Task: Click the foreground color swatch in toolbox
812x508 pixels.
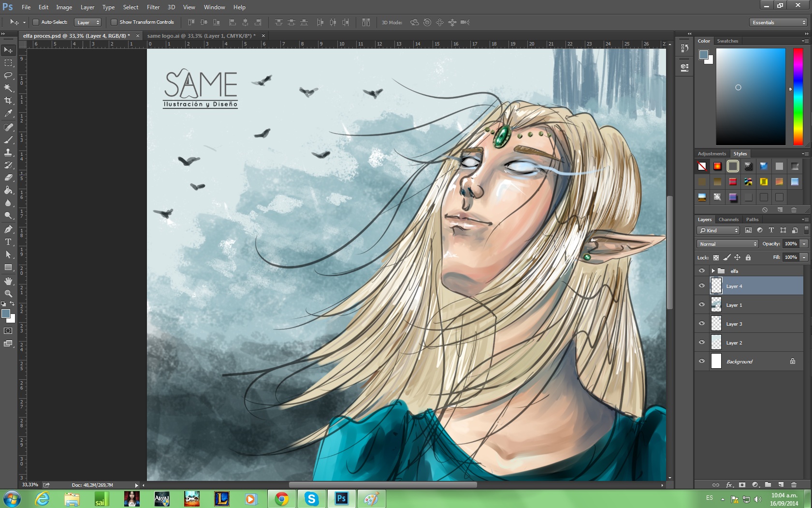Action: [x=6, y=314]
